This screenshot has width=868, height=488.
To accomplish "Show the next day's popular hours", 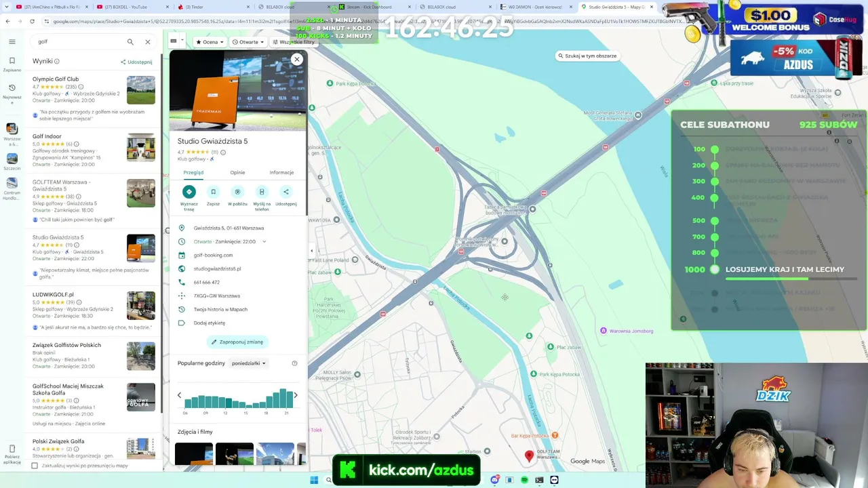I will point(295,395).
